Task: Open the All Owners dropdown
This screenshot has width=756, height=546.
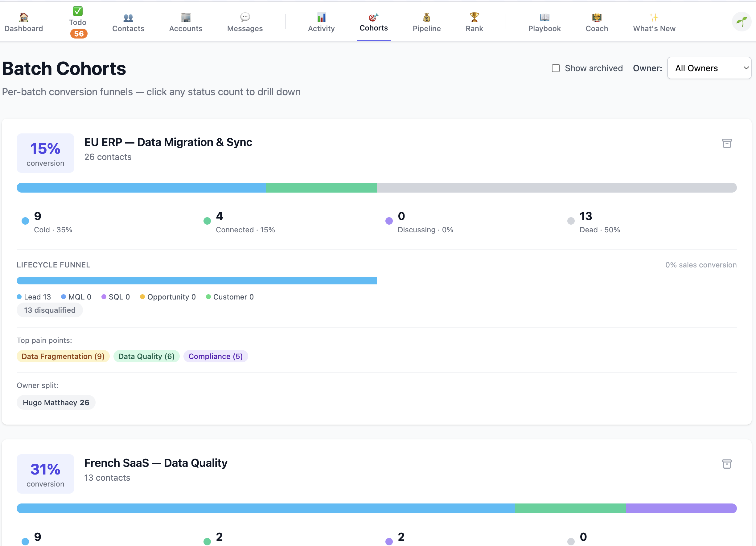Action: 709,68
